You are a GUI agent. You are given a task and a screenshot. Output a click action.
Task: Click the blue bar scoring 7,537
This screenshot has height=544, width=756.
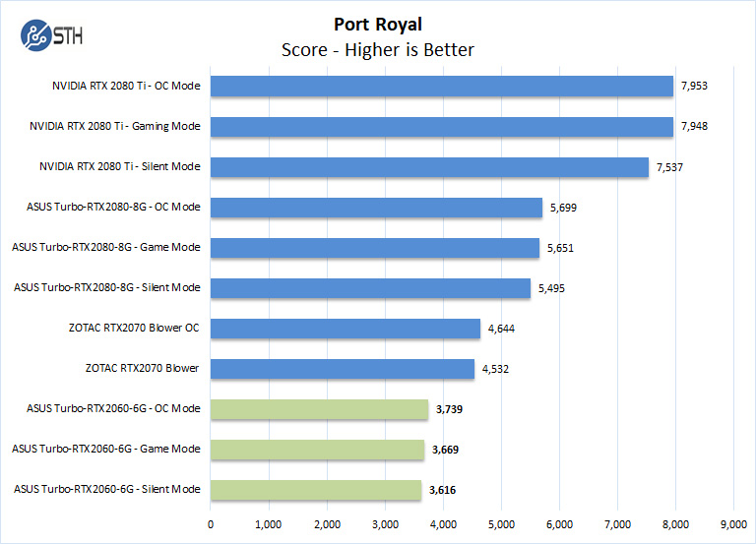pyautogui.click(x=429, y=167)
